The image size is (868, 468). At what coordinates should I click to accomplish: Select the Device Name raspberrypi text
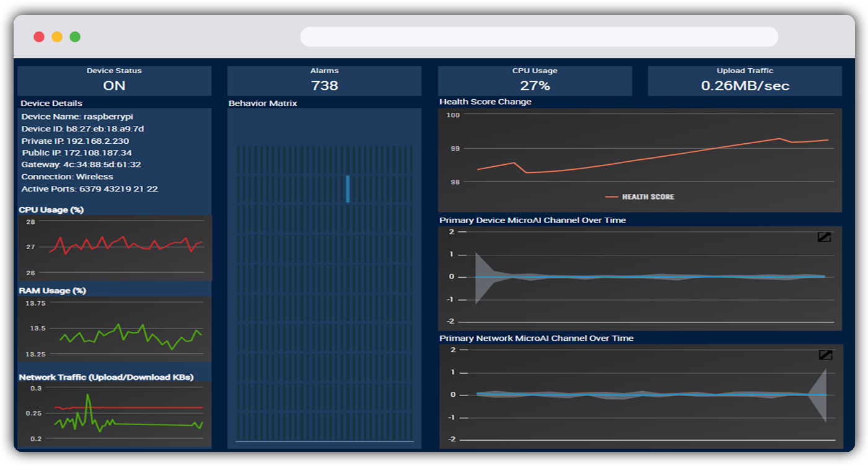point(77,117)
